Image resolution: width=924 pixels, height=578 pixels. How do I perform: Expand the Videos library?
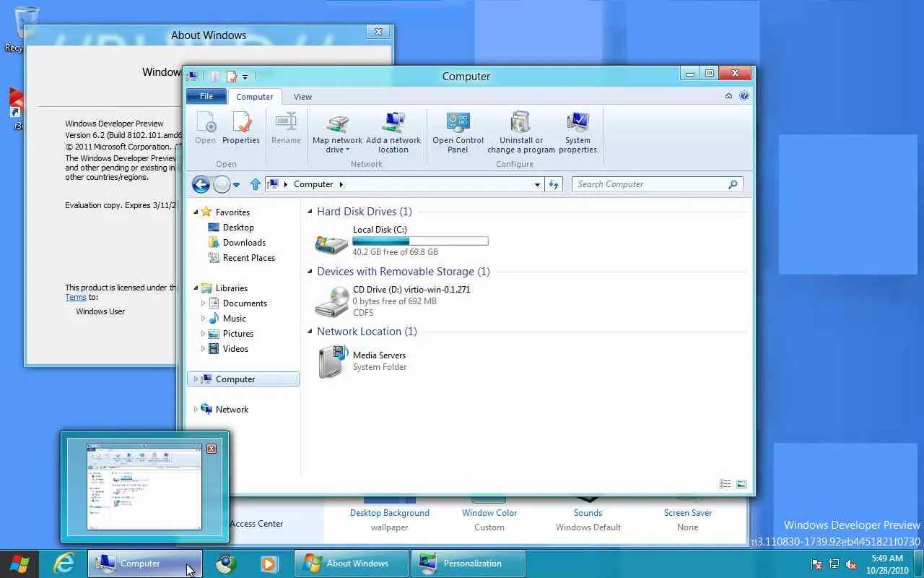pos(203,349)
